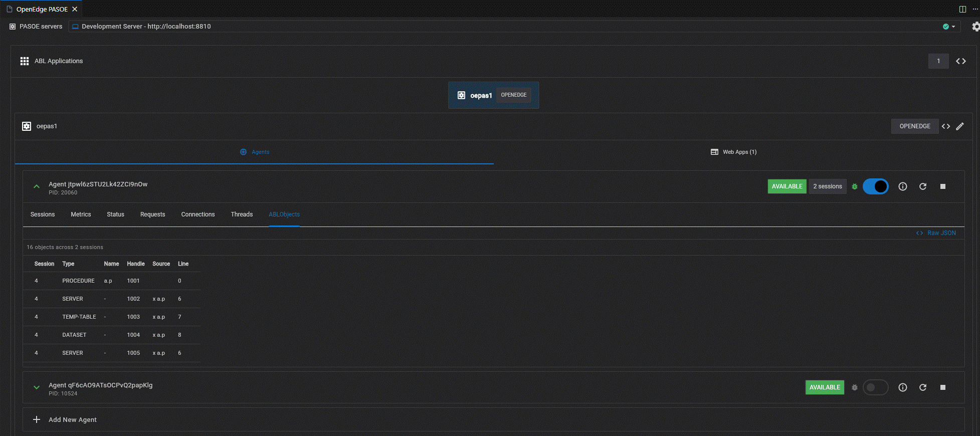980x436 pixels.
Task: Click the ABL Applications grid icon
Action: click(24, 61)
